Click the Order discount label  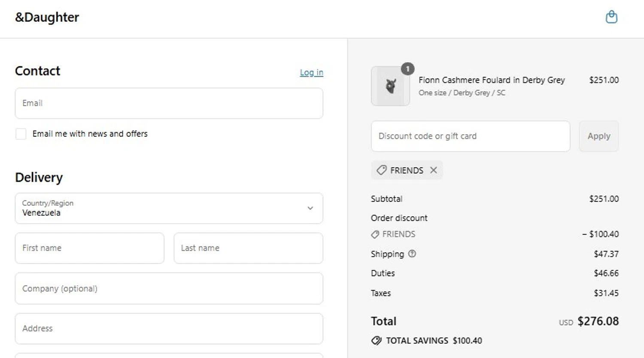(x=399, y=218)
